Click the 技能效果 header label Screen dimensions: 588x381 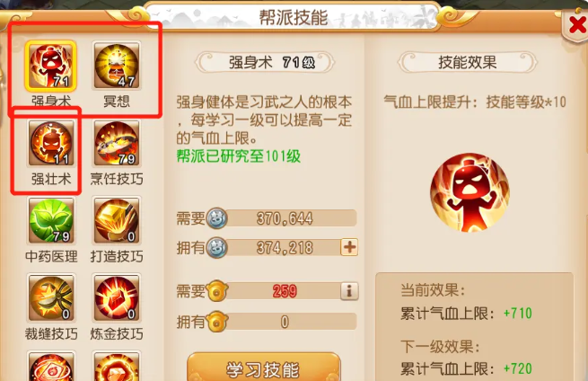tap(468, 62)
